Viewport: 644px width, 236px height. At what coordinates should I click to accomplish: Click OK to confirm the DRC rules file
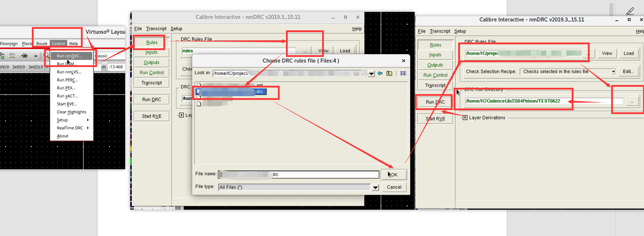394,175
